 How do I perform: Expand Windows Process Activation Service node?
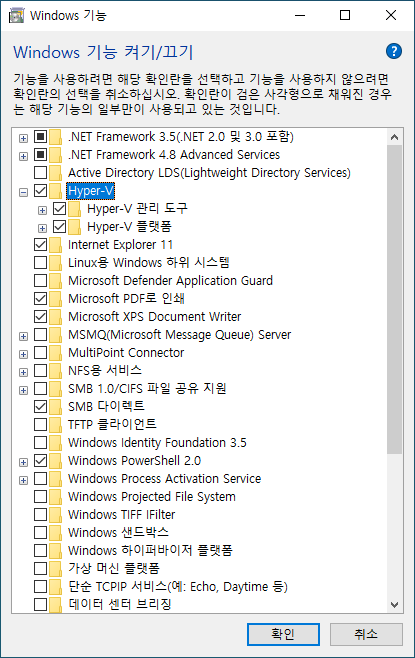tap(23, 480)
